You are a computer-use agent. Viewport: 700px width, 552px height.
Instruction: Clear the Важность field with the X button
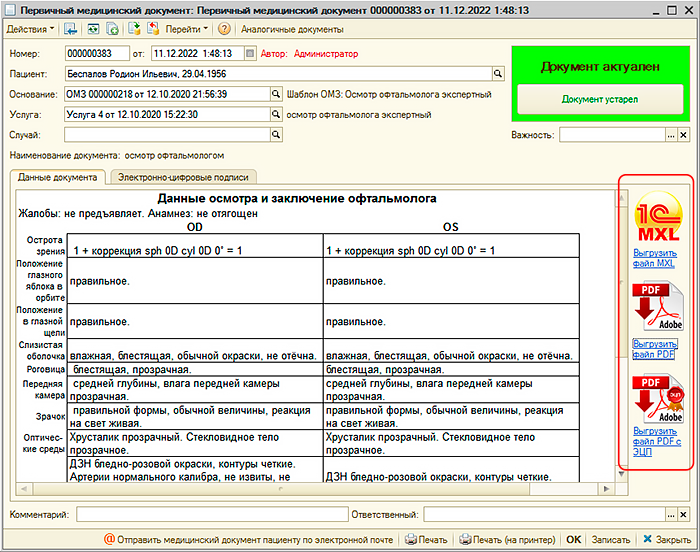click(x=684, y=134)
